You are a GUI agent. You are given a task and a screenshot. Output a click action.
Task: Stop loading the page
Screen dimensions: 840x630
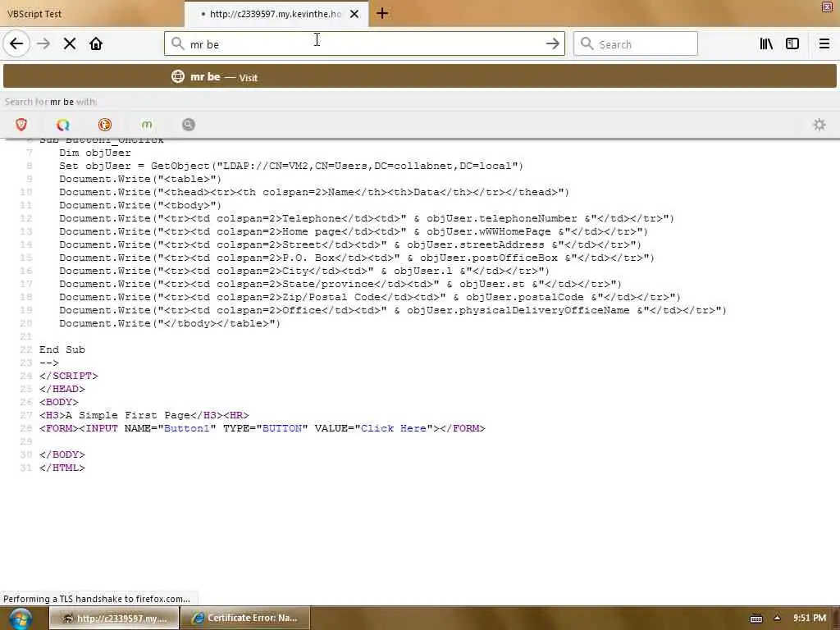point(70,44)
